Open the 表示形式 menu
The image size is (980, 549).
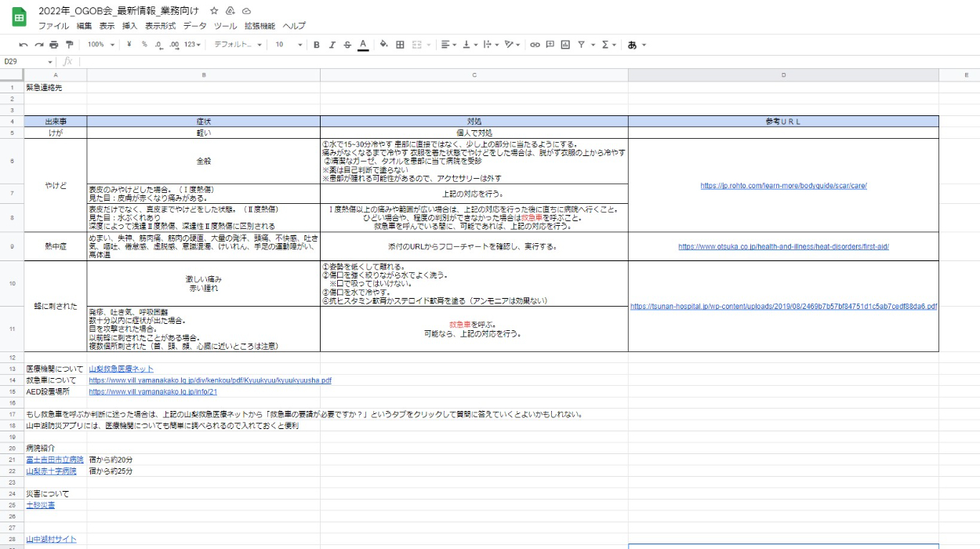coord(160,26)
